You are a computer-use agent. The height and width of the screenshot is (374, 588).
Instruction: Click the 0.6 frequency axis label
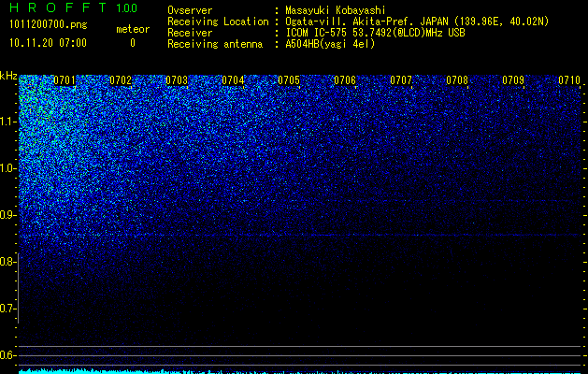pyautogui.click(x=7, y=355)
